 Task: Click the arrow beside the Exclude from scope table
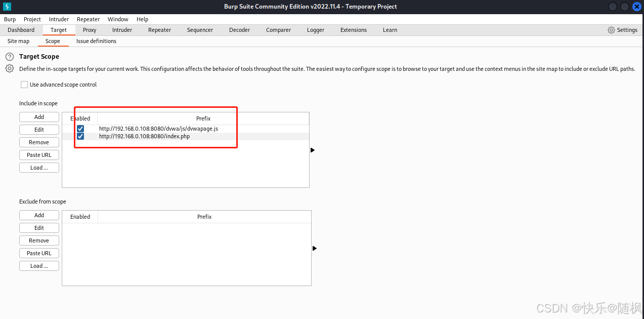pyautogui.click(x=315, y=248)
